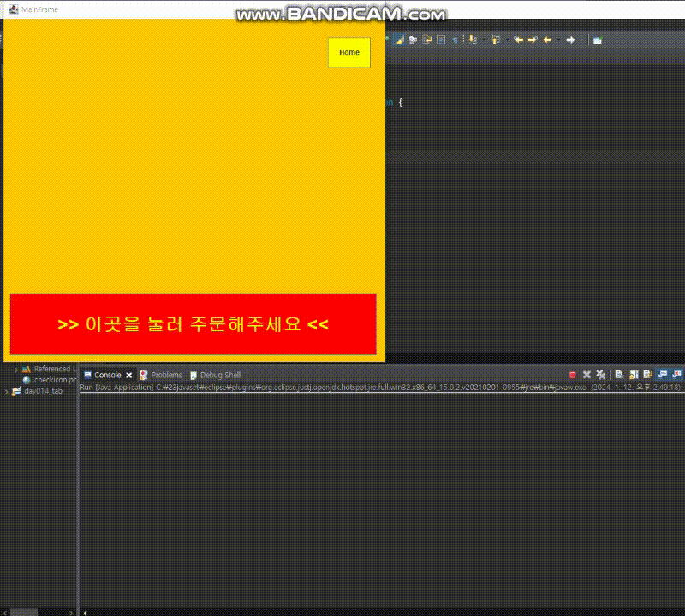Screen dimensions: 685x616
Task: Click the Next Annotation arrow icon
Action: coord(473,39)
